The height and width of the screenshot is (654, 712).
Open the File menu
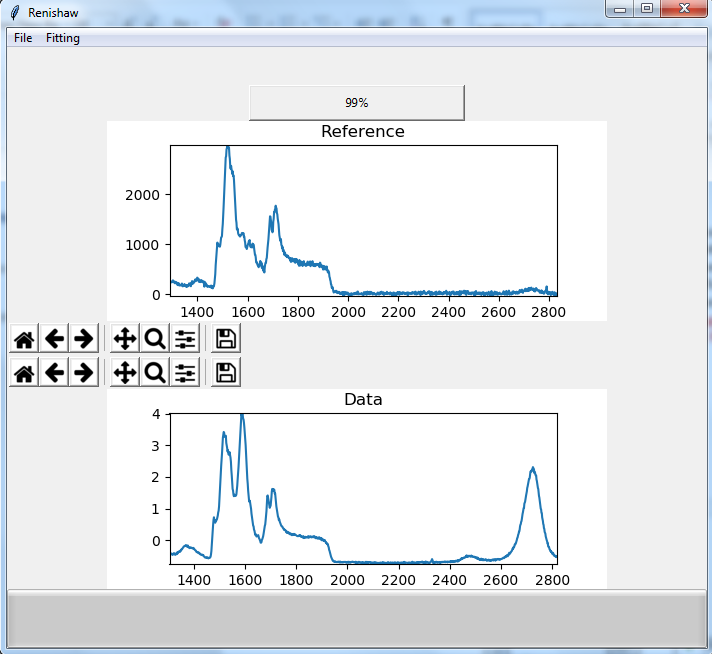(23, 38)
